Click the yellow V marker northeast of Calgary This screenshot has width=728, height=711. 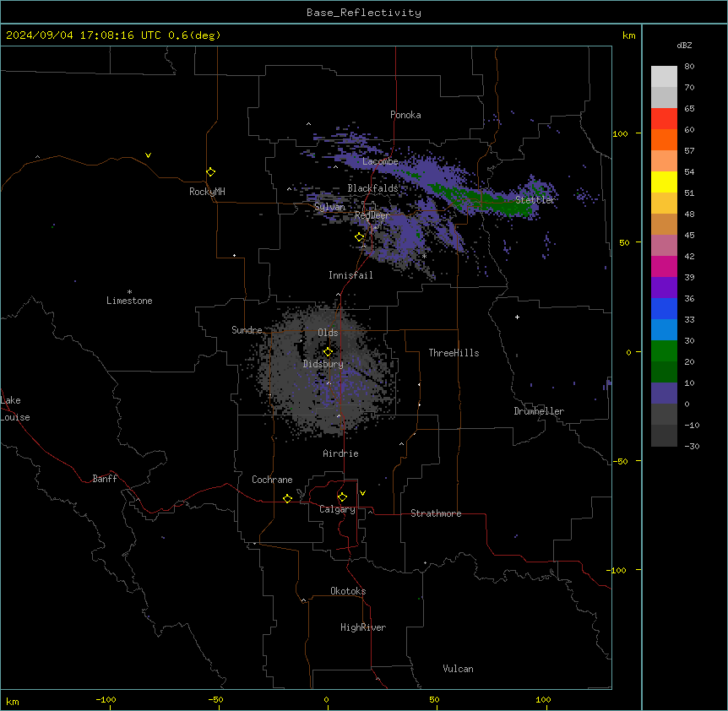pyautogui.click(x=362, y=493)
